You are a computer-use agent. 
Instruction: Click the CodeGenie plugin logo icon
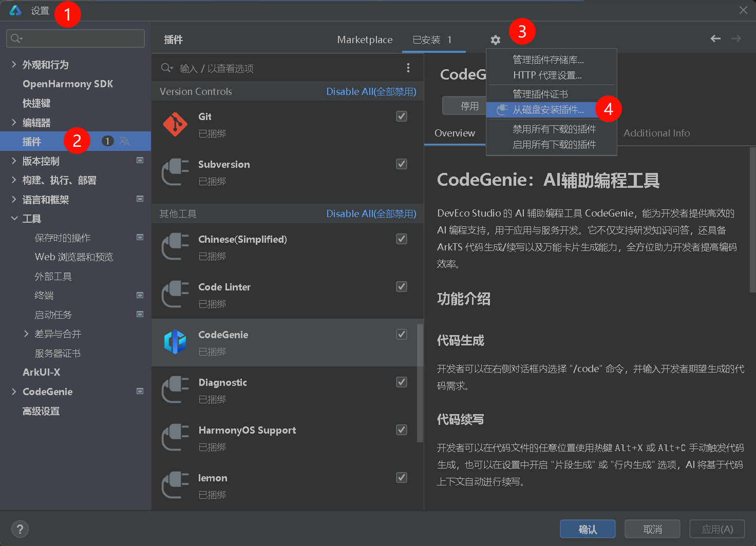[x=175, y=342]
